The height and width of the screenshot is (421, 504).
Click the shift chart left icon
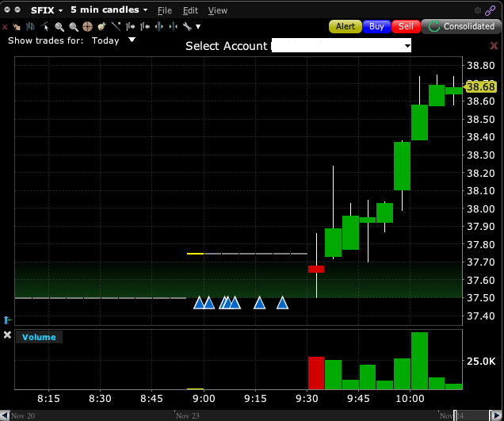(145, 26)
